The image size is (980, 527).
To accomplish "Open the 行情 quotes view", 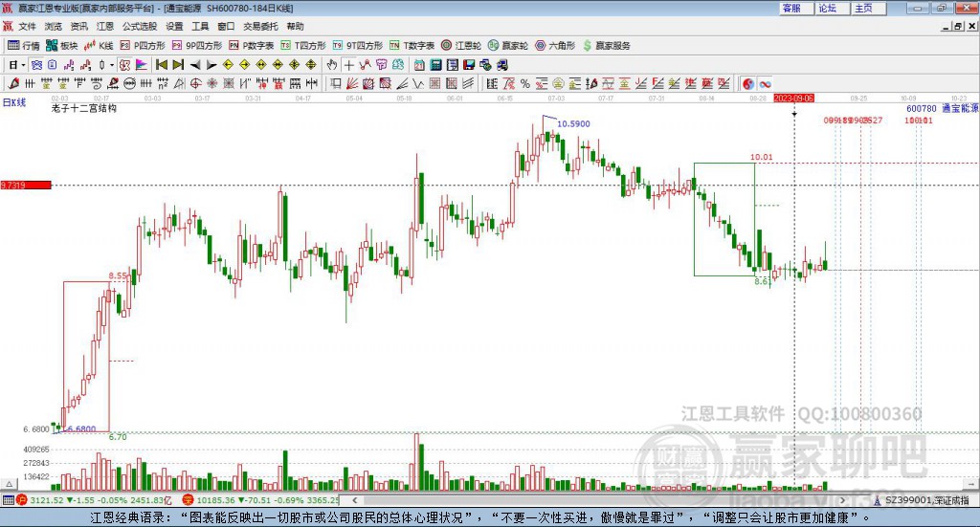I will point(24,46).
